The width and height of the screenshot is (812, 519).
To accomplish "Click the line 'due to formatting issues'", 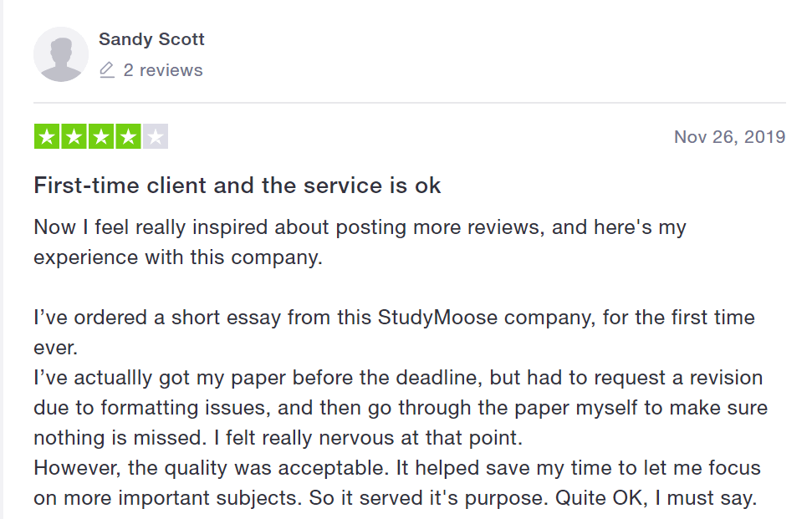I will [401, 408].
